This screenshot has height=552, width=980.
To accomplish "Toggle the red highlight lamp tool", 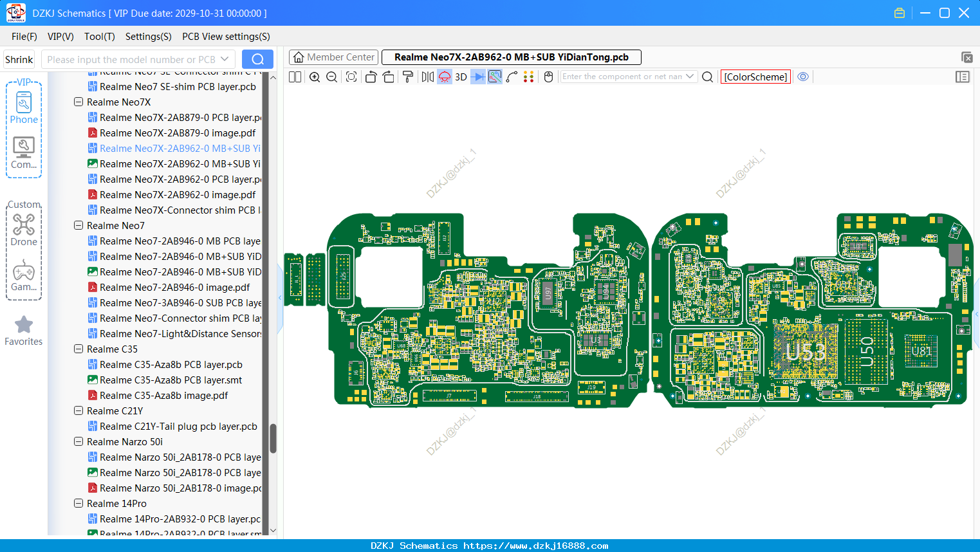I will tap(445, 77).
